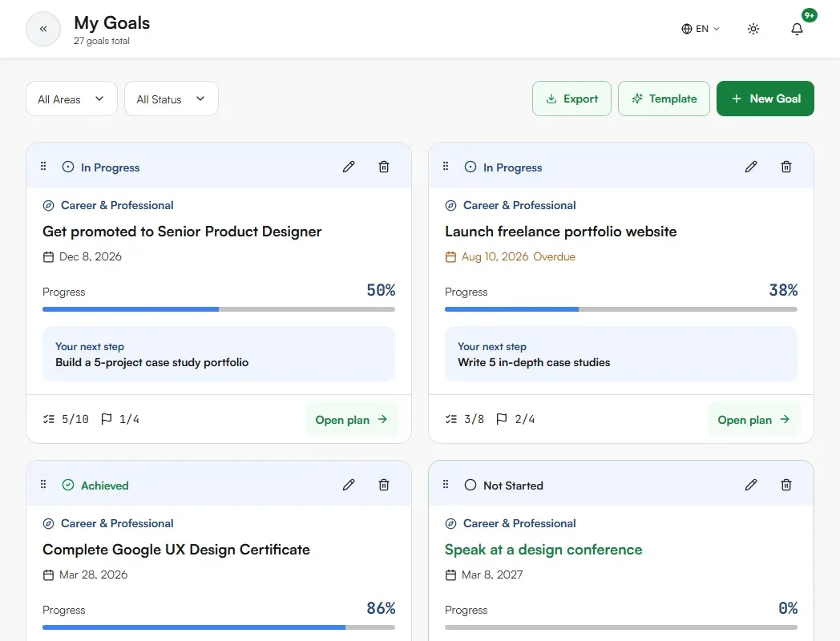This screenshot has width=840, height=641.
Task: Open the All Status filter dropdown
Action: pos(171,99)
